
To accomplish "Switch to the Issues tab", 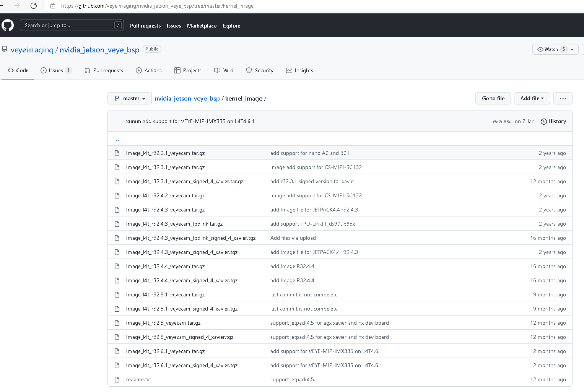I will tap(56, 70).
